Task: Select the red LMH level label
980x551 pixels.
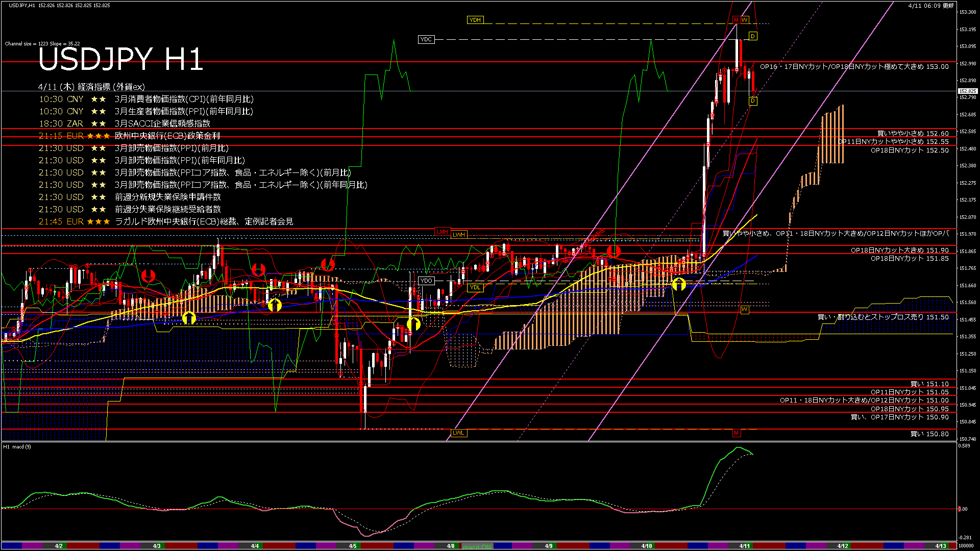Action: pyautogui.click(x=442, y=232)
